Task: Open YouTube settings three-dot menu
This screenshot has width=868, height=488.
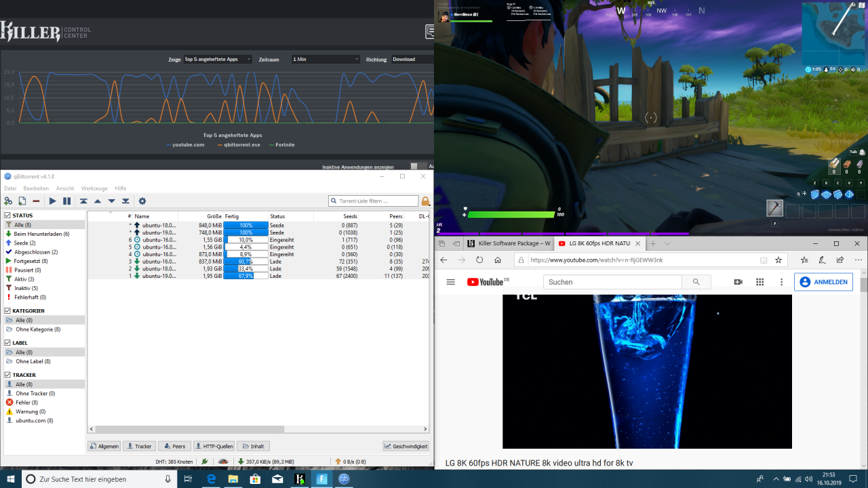Action: click(781, 282)
